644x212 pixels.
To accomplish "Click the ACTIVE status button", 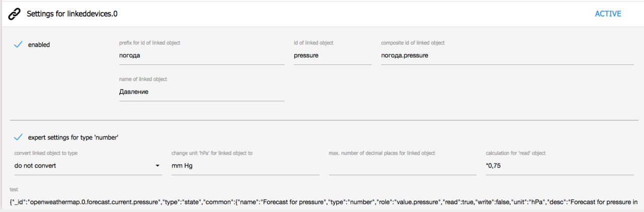I will click(x=608, y=14).
